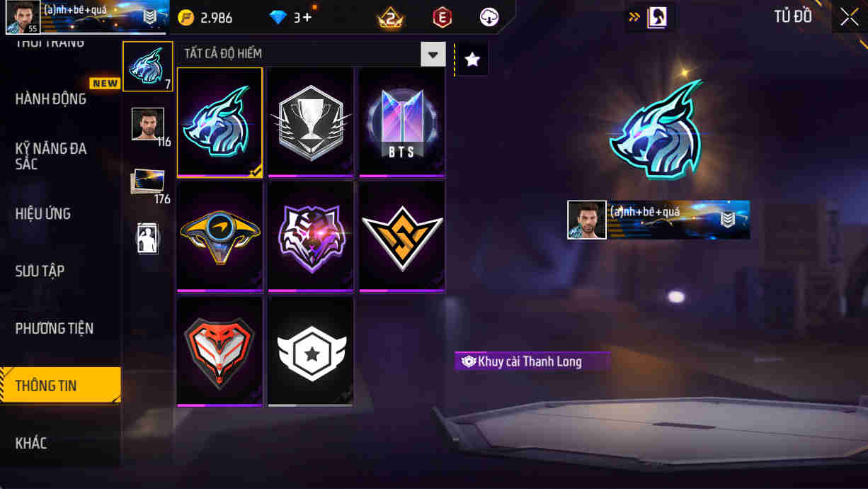Toggle the favorites star filter
The image size is (868, 489).
click(472, 60)
